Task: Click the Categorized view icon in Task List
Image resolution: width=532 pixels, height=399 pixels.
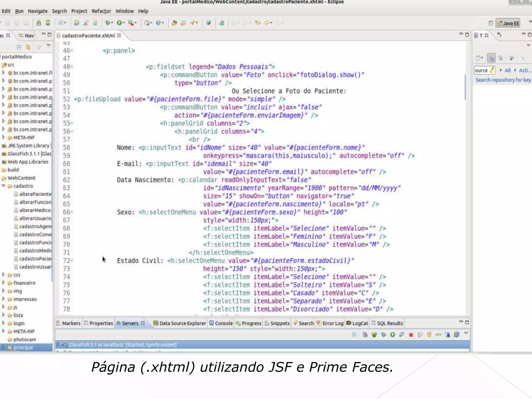Action: point(491,58)
